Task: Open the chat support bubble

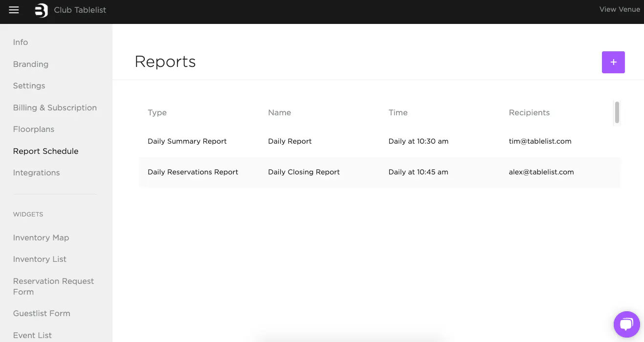Action: point(626,324)
